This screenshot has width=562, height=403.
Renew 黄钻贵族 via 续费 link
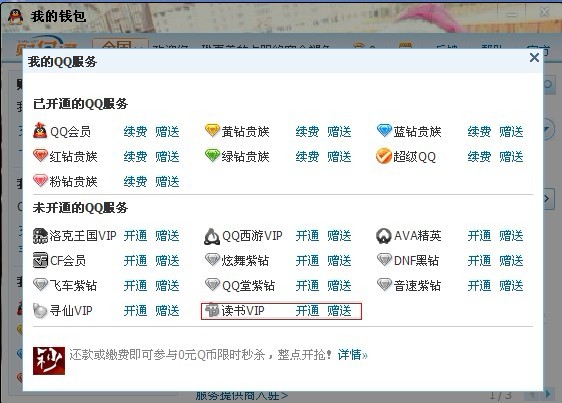coord(308,132)
